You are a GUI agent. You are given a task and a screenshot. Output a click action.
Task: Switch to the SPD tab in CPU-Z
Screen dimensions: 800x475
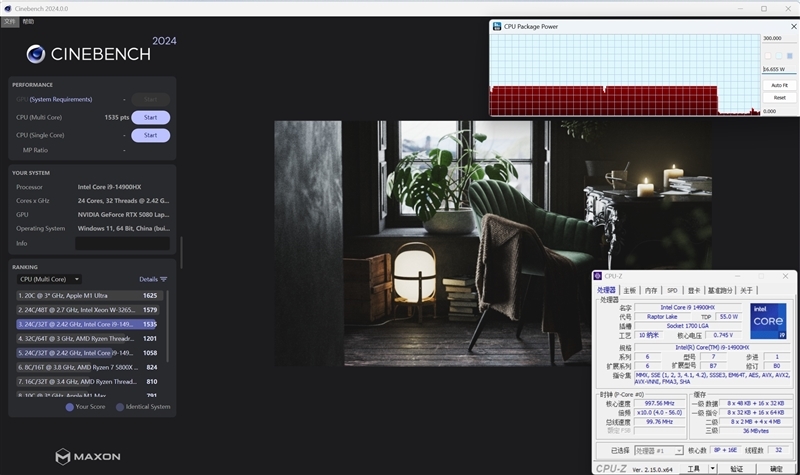tap(672, 290)
